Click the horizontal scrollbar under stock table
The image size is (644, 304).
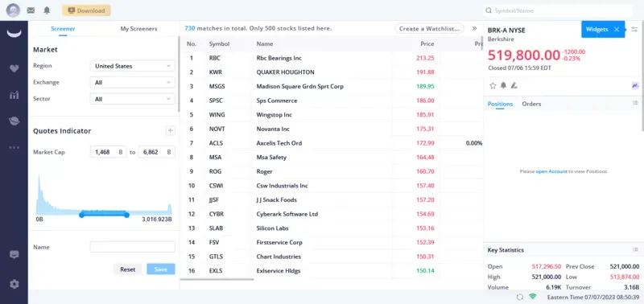(x=217, y=280)
